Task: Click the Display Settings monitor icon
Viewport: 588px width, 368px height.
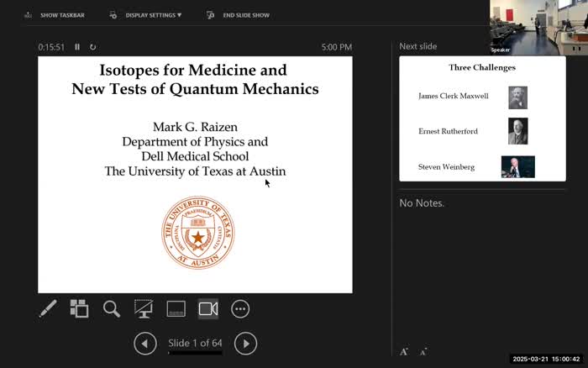Action: click(113, 15)
